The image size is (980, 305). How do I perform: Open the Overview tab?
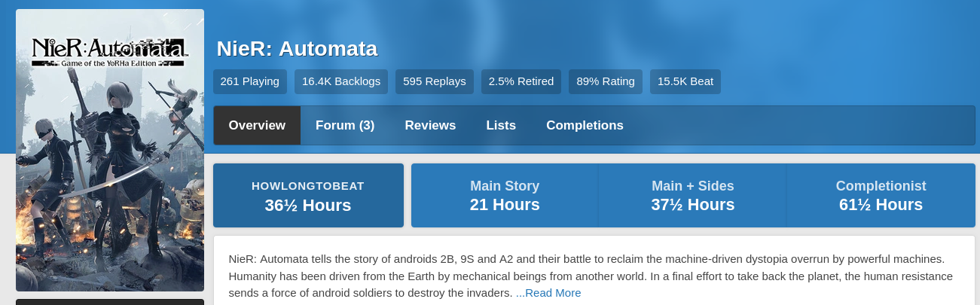[x=257, y=125]
